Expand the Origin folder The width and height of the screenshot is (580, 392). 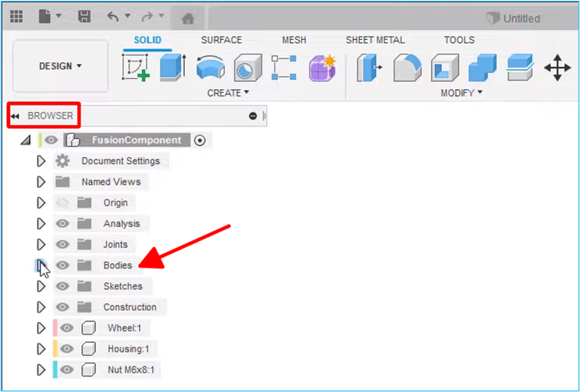41,203
